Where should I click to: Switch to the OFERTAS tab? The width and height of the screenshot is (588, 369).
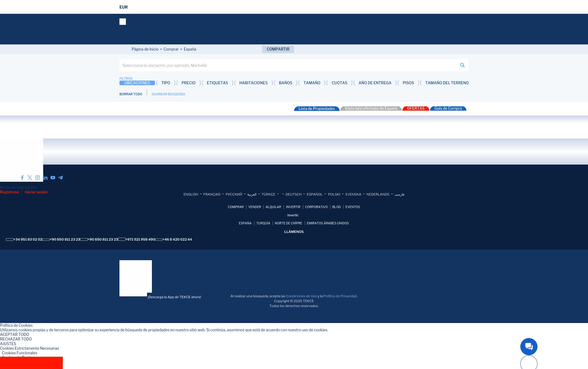coord(416,108)
